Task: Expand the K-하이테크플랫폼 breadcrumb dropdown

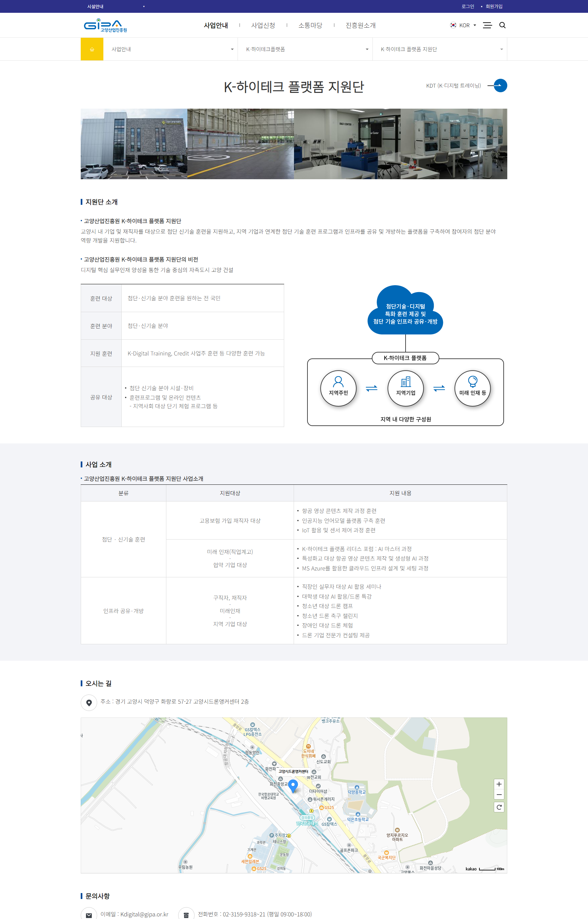Action: click(x=305, y=49)
